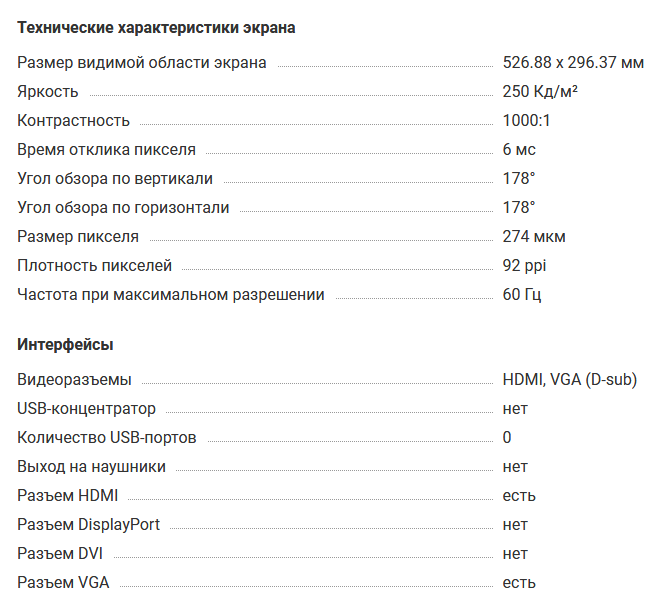This screenshot has height=605, width=668.
Task: Click the "Плотность пикселей" label
Action: (x=95, y=266)
